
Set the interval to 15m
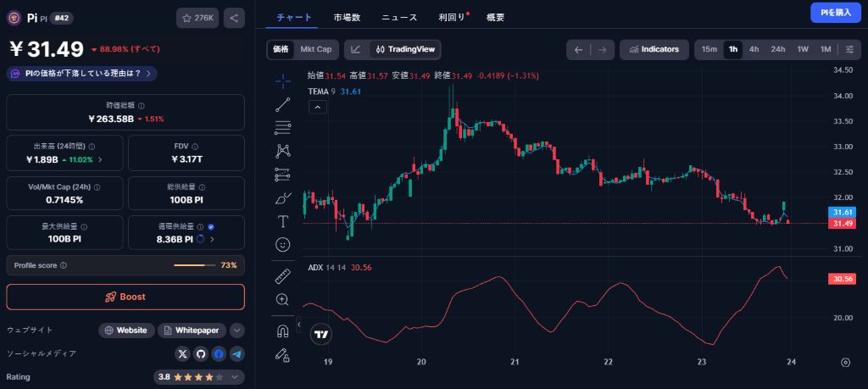click(x=709, y=50)
